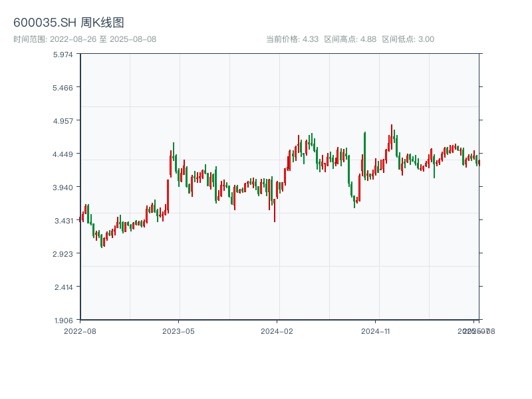Click the last candlestick at the chart's right edge
Viewport: 532px width, 399px height.
[x=479, y=162]
